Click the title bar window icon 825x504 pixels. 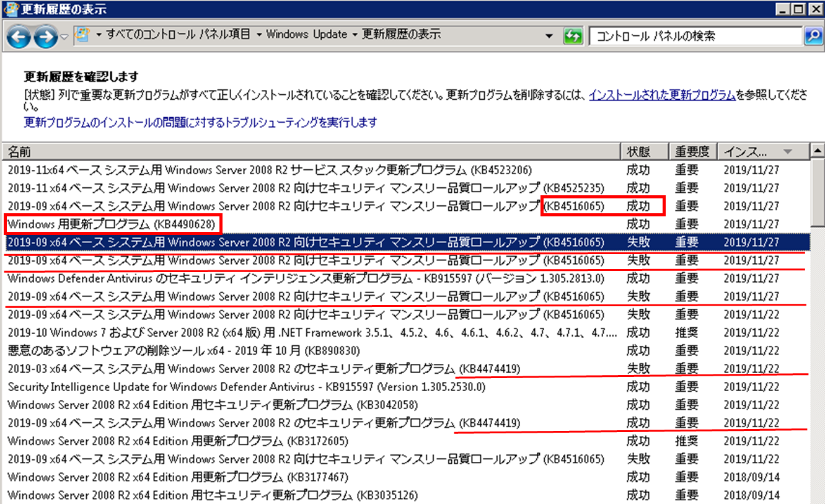[x=10, y=9]
